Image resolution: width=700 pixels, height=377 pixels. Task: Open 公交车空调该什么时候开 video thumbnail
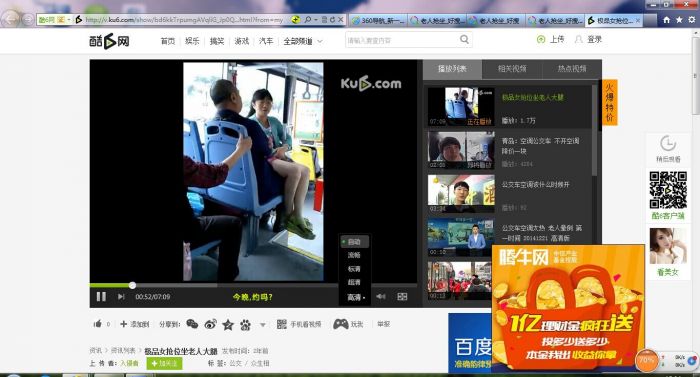pos(461,193)
